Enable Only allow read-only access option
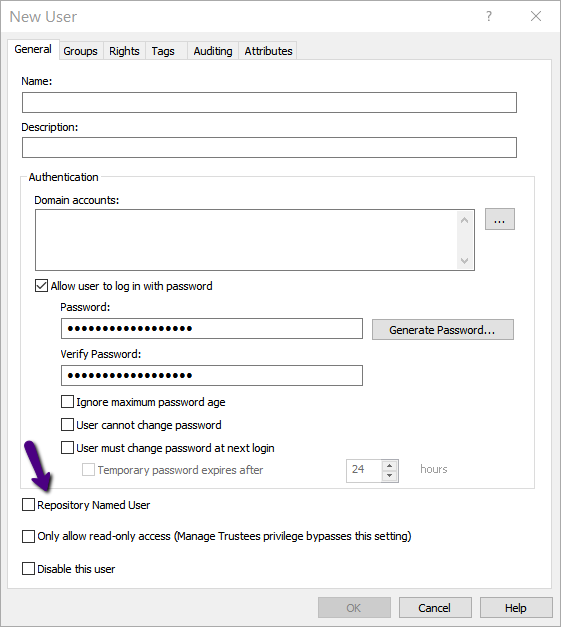The width and height of the screenshot is (561, 627). (28, 536)
